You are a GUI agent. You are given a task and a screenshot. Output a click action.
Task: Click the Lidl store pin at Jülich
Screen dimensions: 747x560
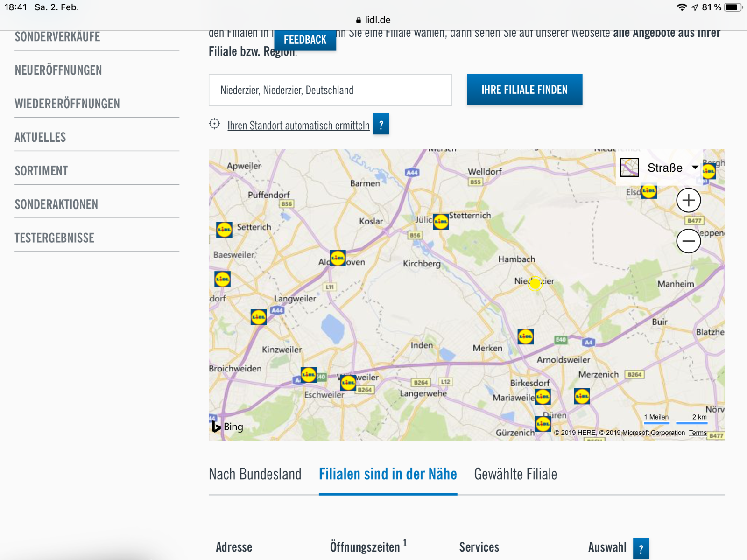[441, 221]
